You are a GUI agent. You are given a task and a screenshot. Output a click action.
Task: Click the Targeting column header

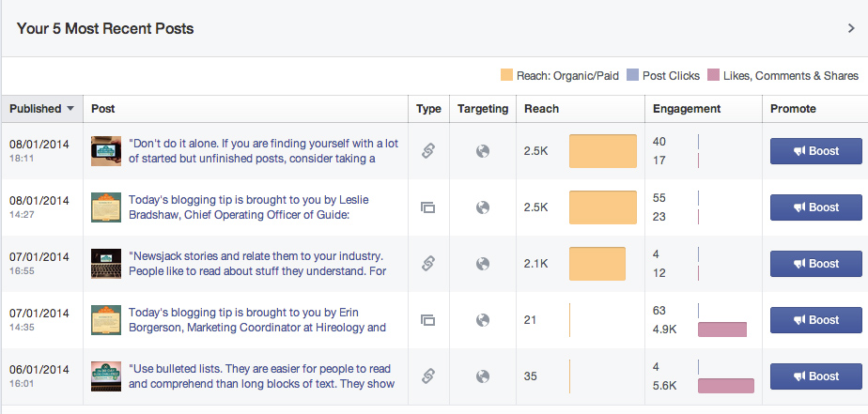click(483, 109)
